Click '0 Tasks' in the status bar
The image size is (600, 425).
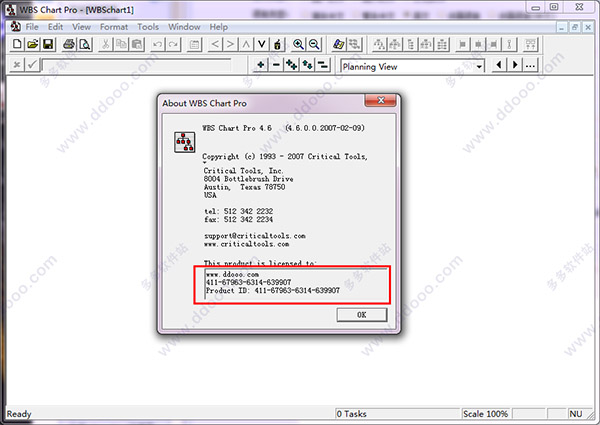click(351, 414)
